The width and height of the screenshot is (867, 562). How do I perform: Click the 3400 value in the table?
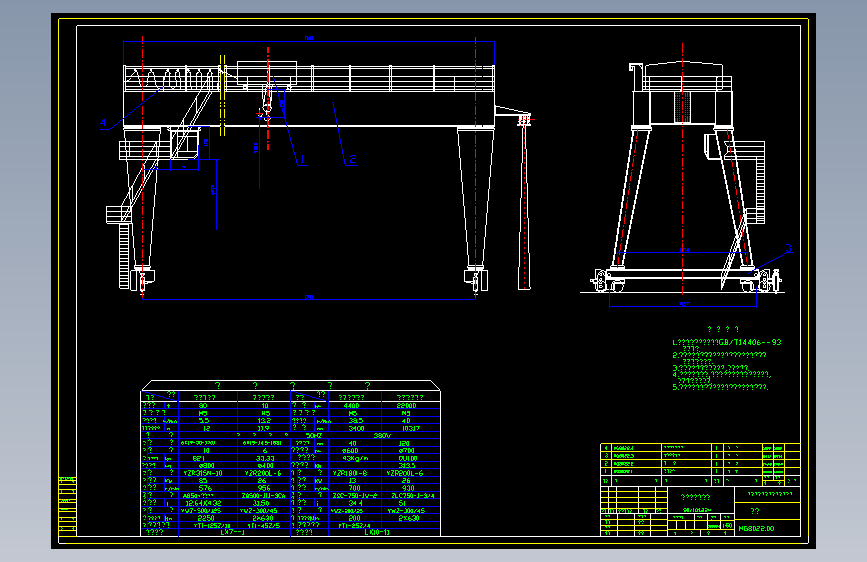click(x=356, y=428)
